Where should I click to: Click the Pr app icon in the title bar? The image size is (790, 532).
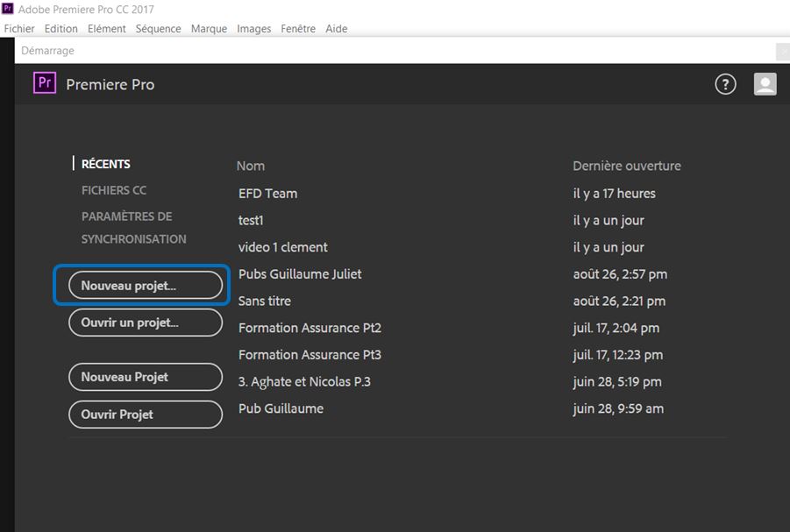8,9
